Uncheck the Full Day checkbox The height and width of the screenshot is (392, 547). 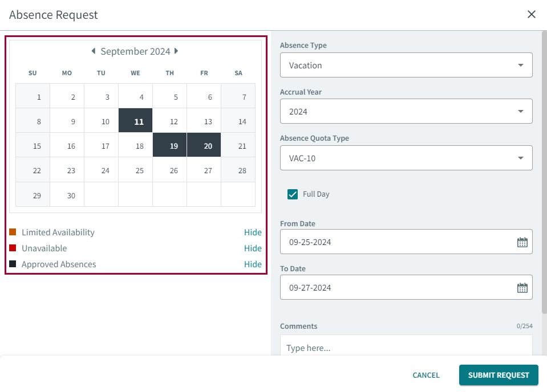point(293,194)
